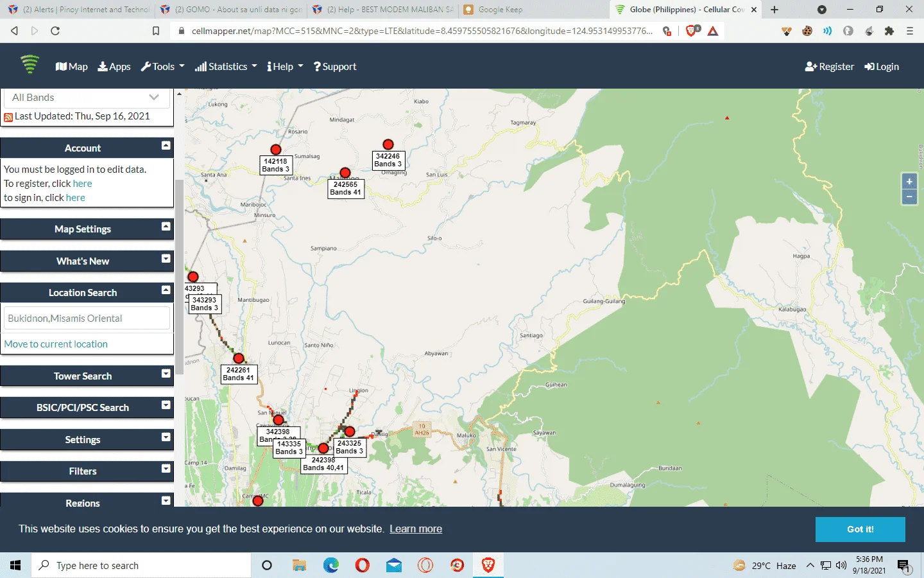Open the taskbar clock and date
Viewport: 924px width, 578px height.
pyautogui.click(x=869, y=565)
